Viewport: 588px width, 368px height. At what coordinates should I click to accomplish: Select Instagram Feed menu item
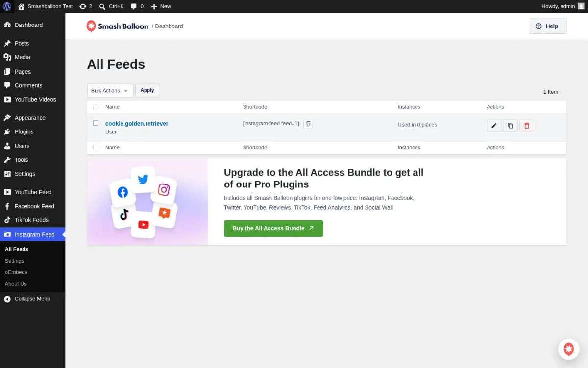pyautogui.click(x=32, y=234)
